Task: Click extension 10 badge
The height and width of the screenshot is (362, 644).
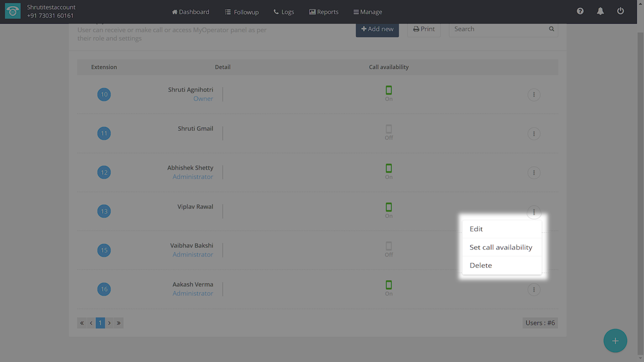Action: point(104,95)
